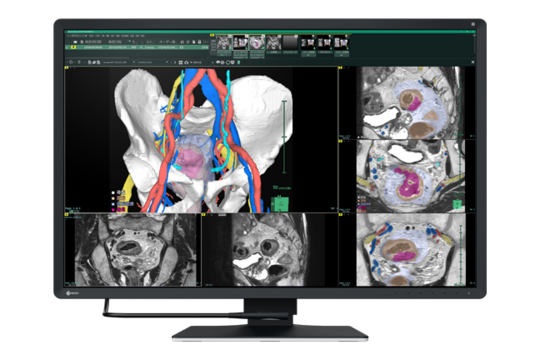Click the 50 mm/div scale label
This screenshot has width=540, height=360.
(282, 188)
